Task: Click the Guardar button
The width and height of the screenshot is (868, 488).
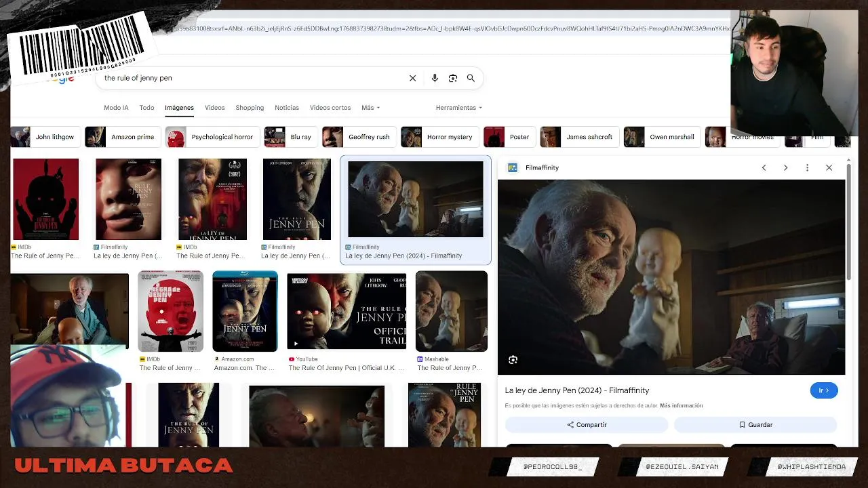Action: coord(755,425)
